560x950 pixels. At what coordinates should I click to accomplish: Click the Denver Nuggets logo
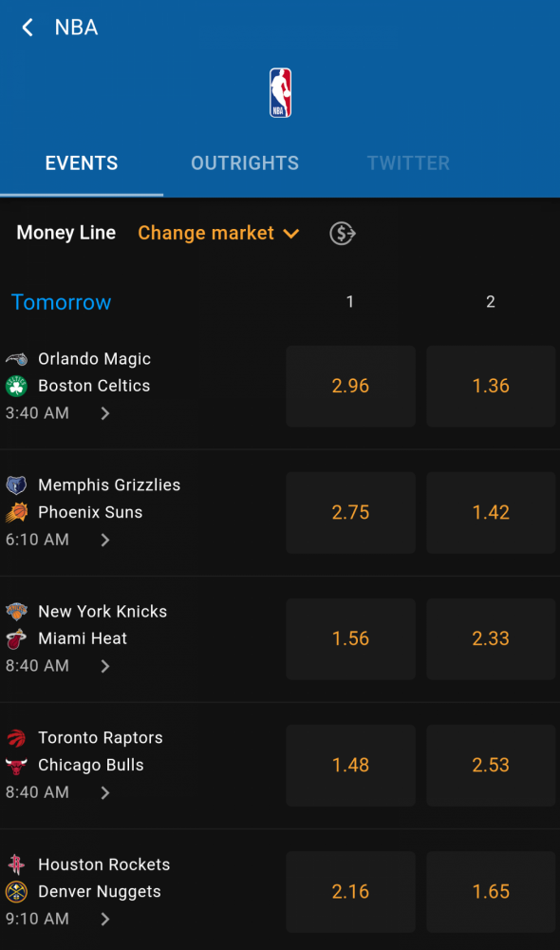[x=16, y=892]
